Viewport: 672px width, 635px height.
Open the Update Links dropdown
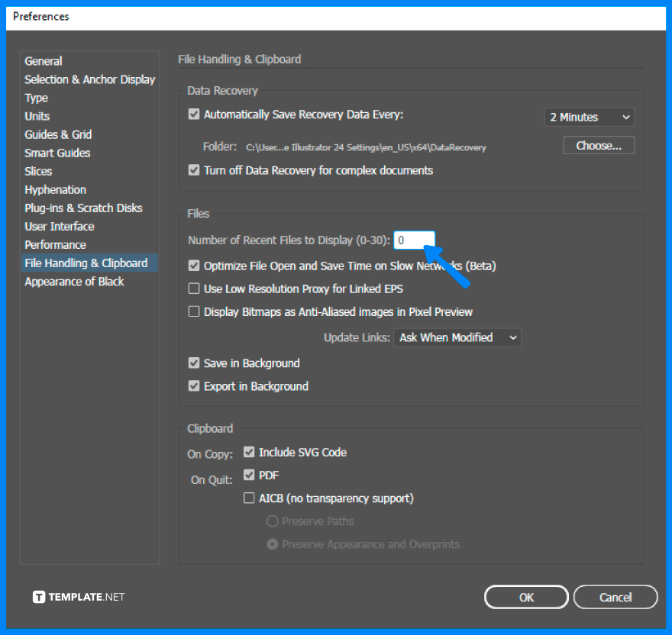[x=457, y=337]
